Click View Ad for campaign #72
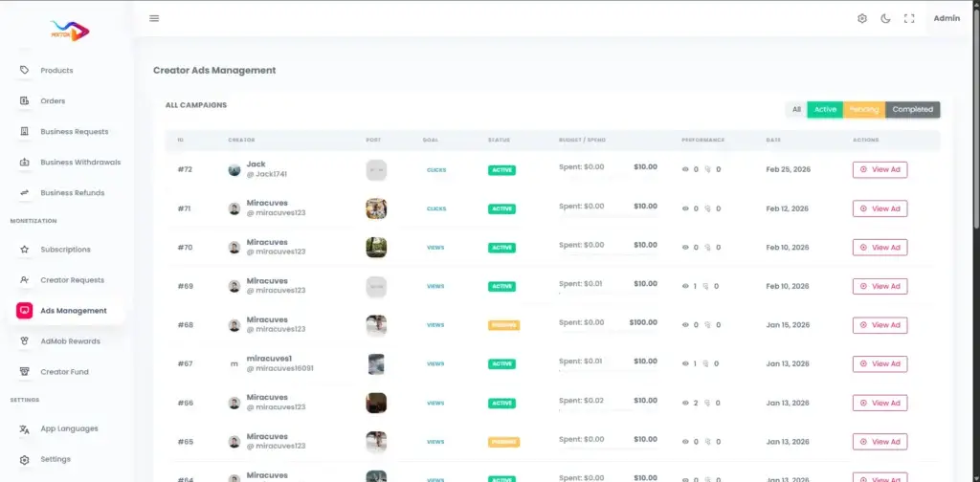Viewport: 980px width, 482px height. pos(880,170)
